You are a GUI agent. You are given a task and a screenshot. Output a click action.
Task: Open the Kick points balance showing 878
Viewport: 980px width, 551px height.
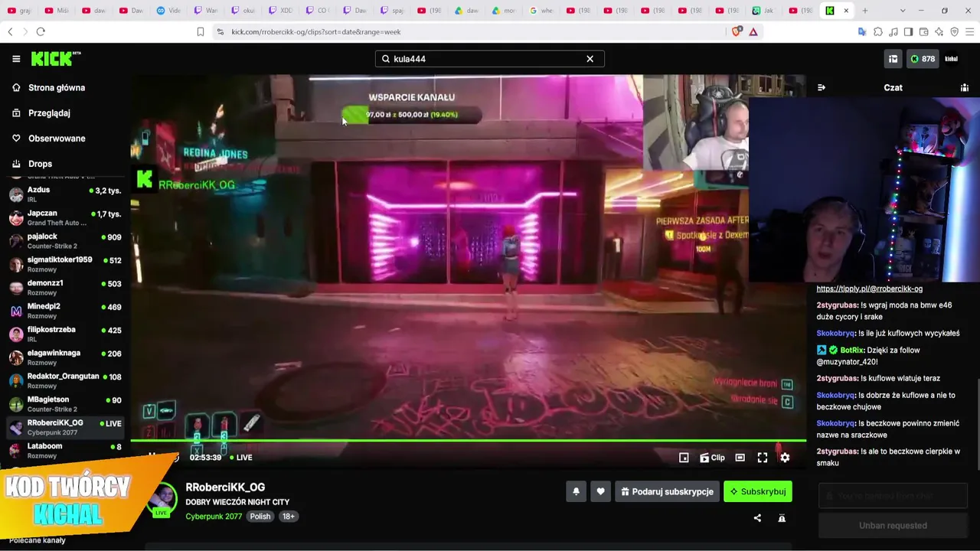click(x=922, y=59)
